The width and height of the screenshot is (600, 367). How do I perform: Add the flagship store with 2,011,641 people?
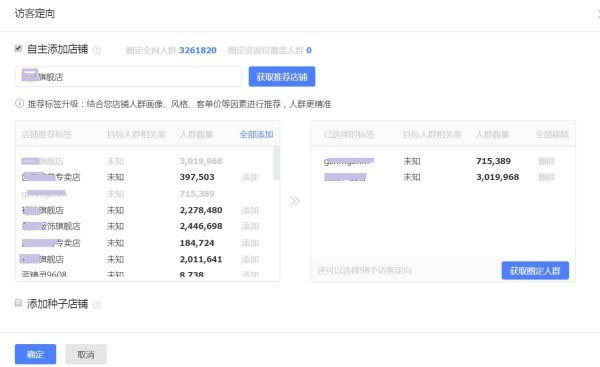pos(250,259)
